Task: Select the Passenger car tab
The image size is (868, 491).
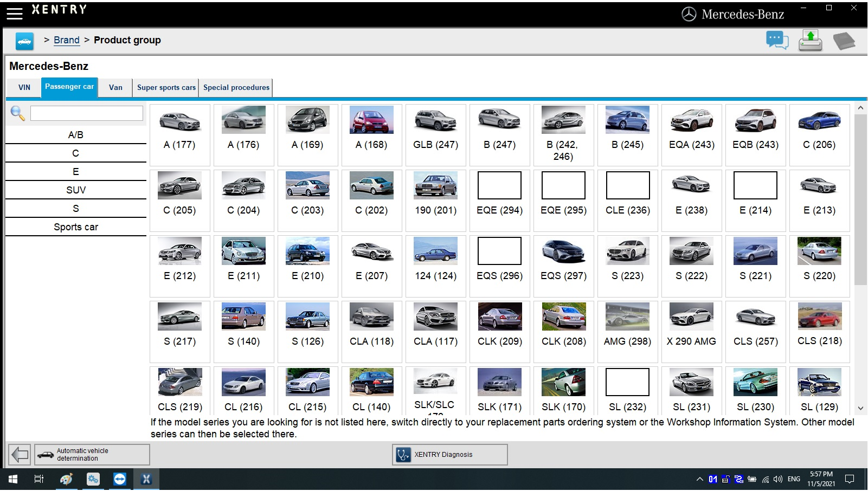Action: tap(69, 87)
